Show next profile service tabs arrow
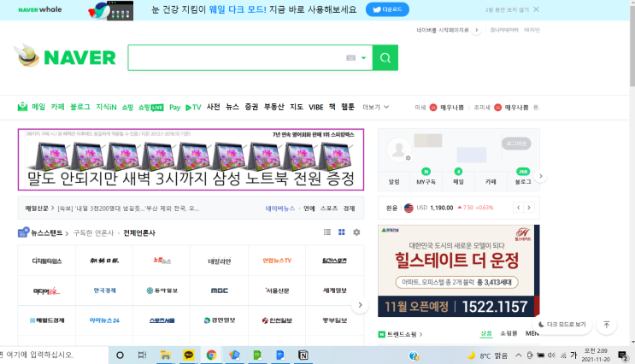The width and height of the screenshot is (635, 364). (541, 176)
